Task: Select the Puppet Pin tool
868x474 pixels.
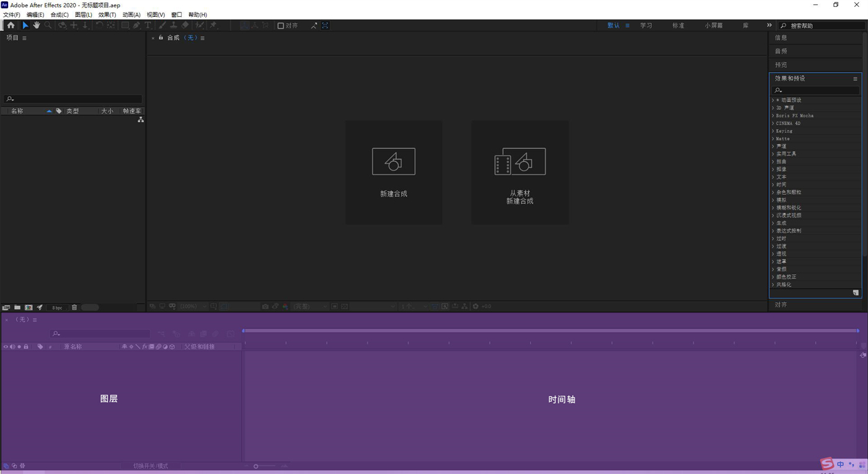Action: 213,25
